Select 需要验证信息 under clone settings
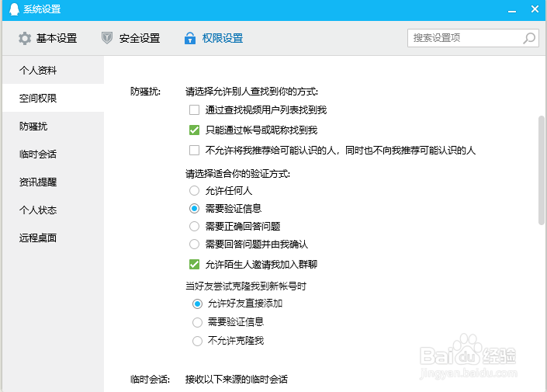 (197, 322)
